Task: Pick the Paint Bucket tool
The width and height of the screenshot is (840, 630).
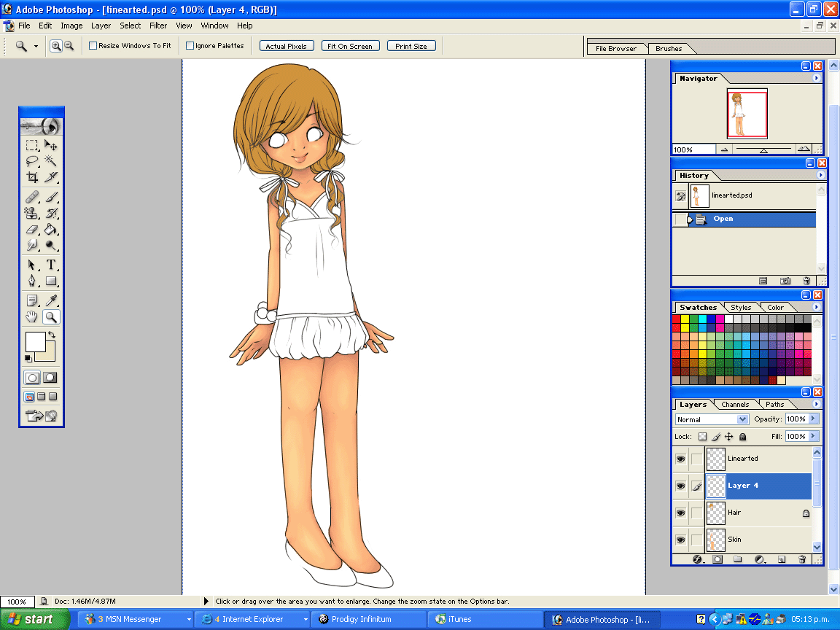Action: click(51, 230)
